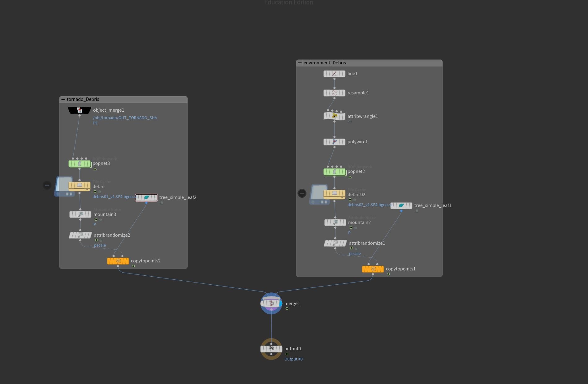Select the polywire1 node

(334, 142)
